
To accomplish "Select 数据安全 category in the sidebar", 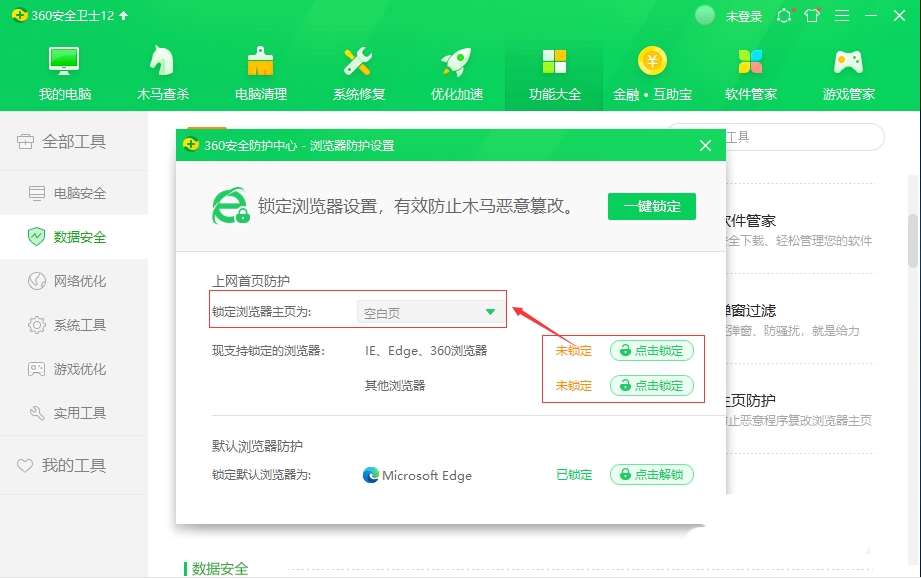I will [x=74, y=237].
